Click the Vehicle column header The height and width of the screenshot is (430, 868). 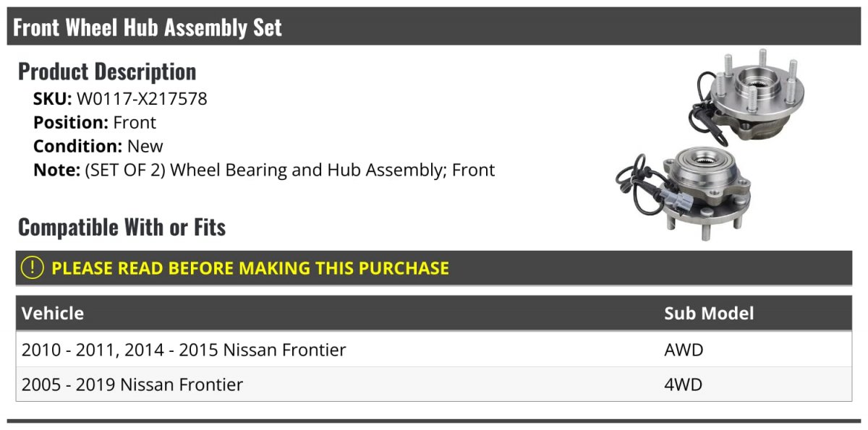[53, 313]
